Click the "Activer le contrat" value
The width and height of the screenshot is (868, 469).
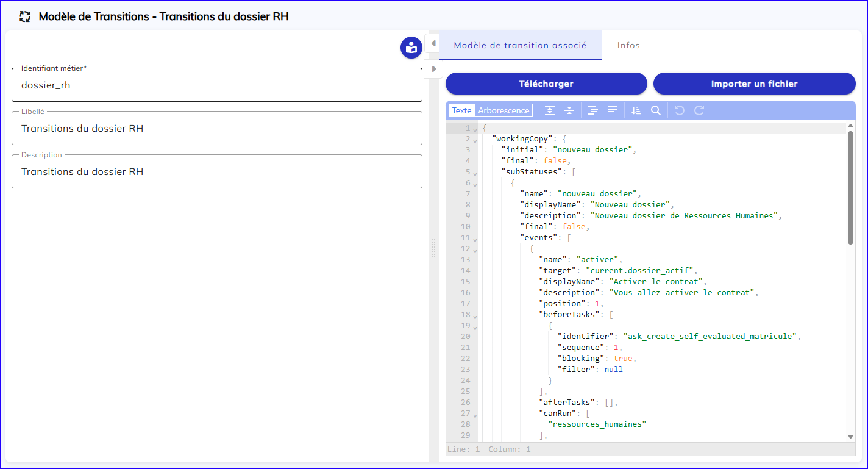coord(656,281)
